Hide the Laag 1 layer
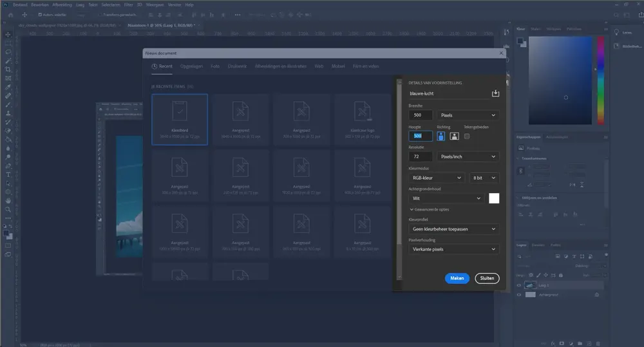 518,285
